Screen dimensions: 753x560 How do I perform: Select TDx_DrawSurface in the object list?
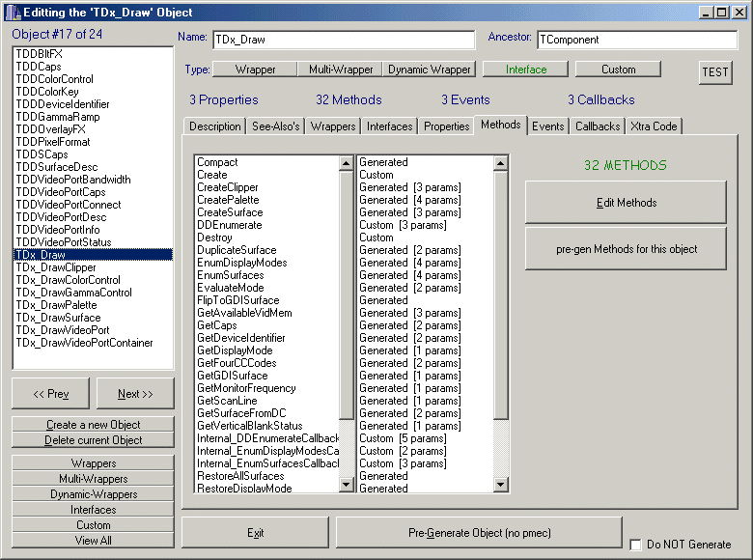58,318
